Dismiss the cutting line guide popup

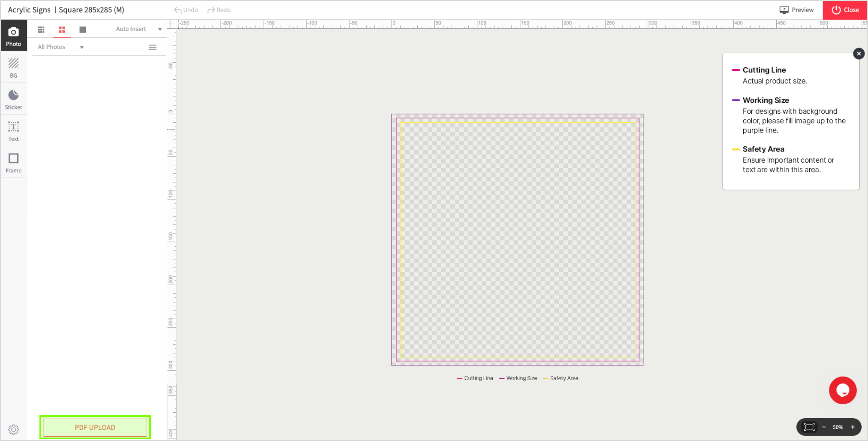coord(859,54)
